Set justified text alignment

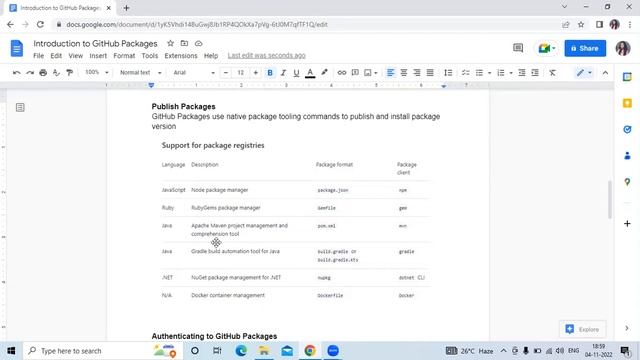430,73
